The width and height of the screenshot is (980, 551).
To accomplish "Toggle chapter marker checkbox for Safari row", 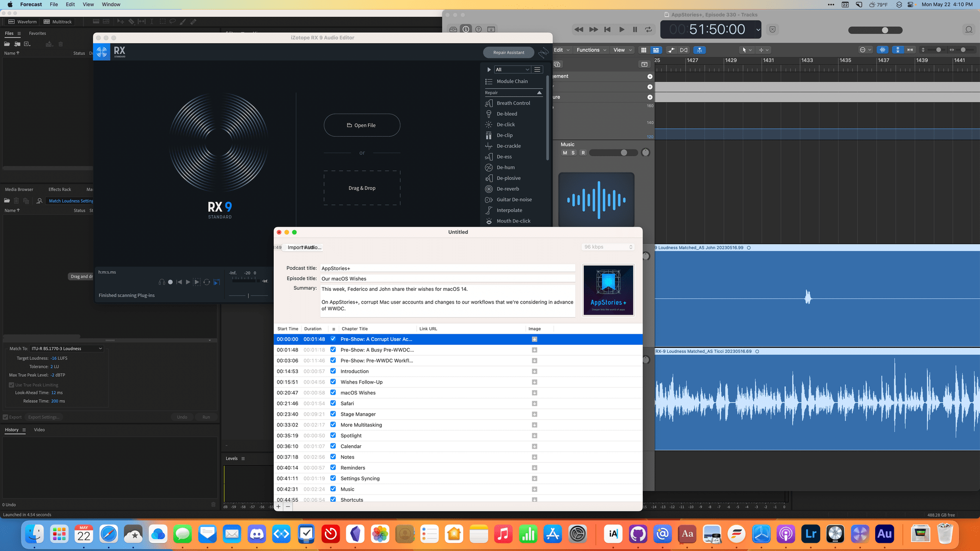I will pos(333,403).
